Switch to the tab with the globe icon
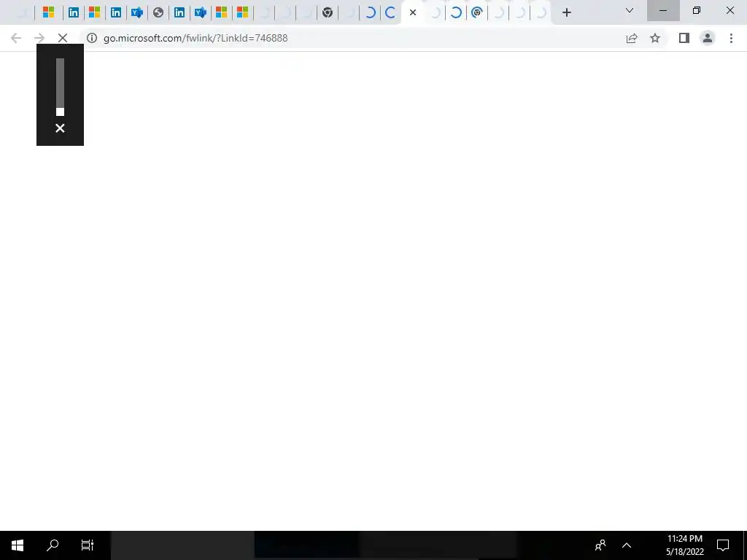Viewport: 747px width, 560px height. point(158,12)
